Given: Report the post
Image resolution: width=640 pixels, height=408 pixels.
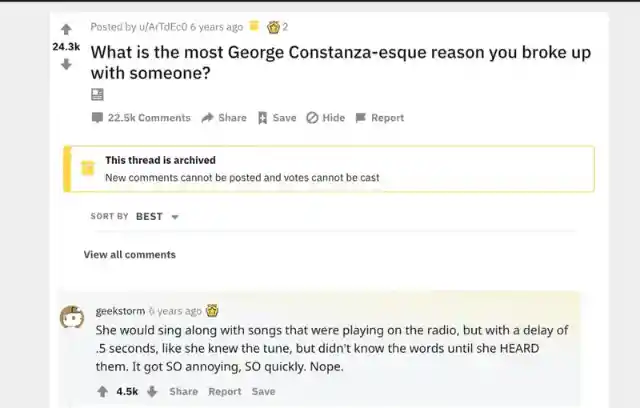Looking at the screenshot, I should pyautogui.click(x=379, y=118).
